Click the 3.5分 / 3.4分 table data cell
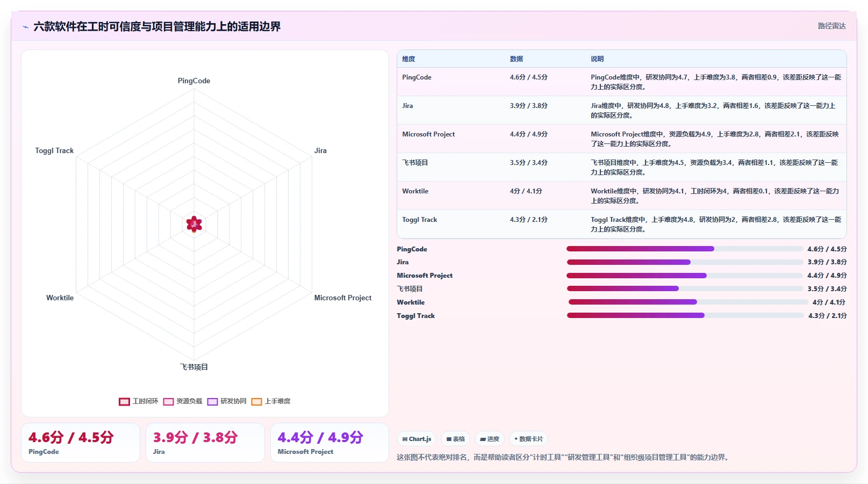Viewport: 868px width, 484px height. [545, 167]
